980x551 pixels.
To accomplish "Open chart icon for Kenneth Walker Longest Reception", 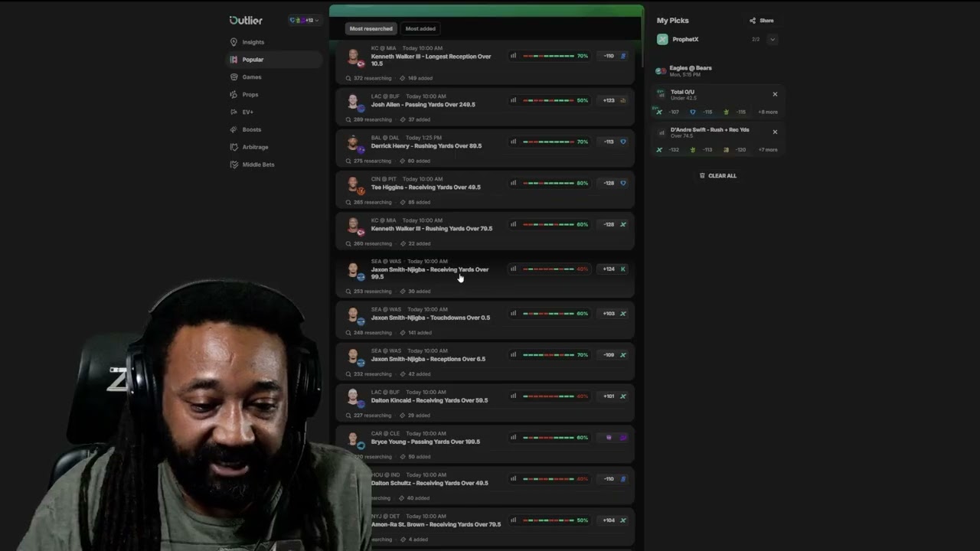I will click(513, 56).
